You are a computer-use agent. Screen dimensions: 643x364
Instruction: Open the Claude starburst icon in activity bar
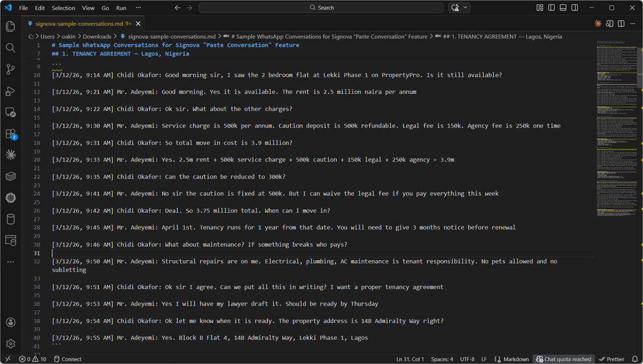click(10, 155)
